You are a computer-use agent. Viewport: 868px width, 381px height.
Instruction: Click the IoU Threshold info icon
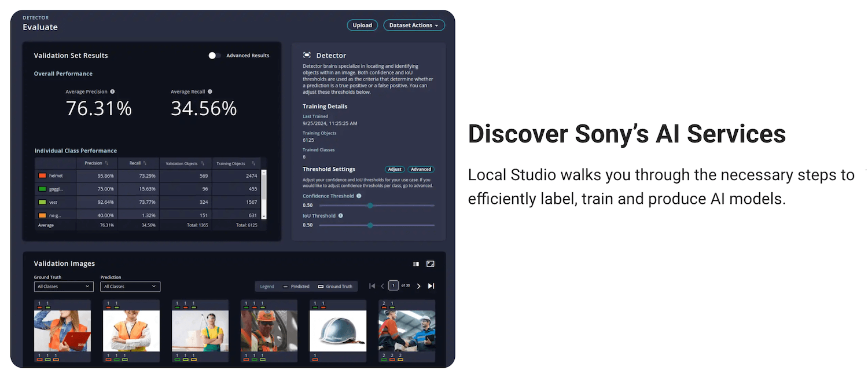click(340, 215)
